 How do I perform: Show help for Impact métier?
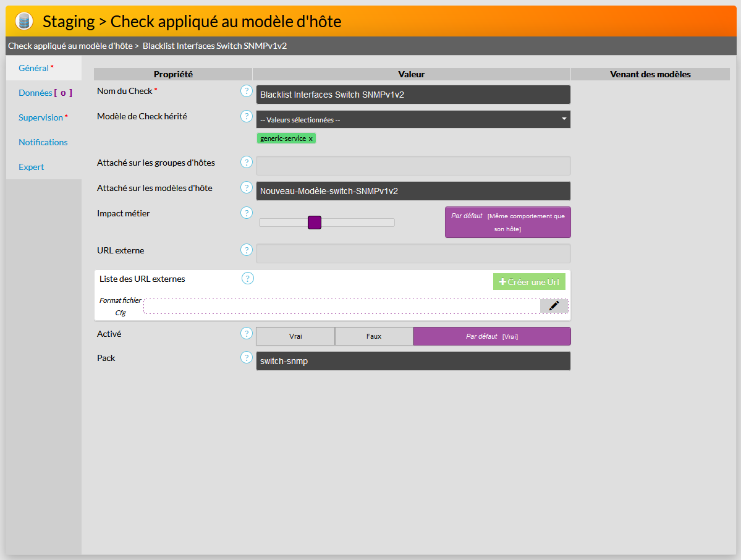[x=247, y=213]
